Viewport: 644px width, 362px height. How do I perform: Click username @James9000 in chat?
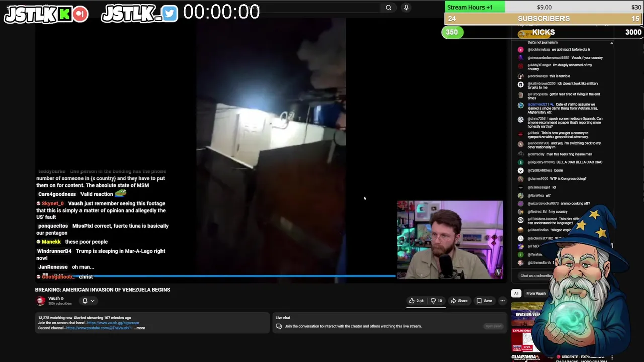538,179
